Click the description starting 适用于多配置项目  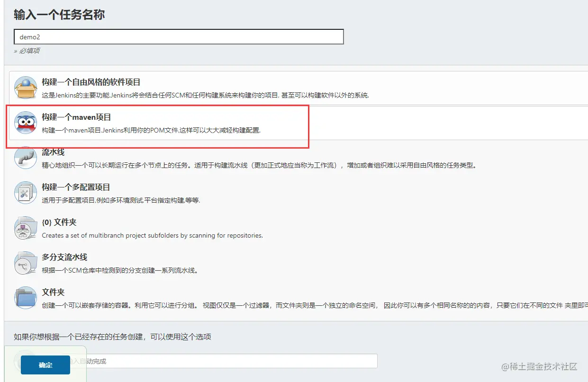point(121,200)
